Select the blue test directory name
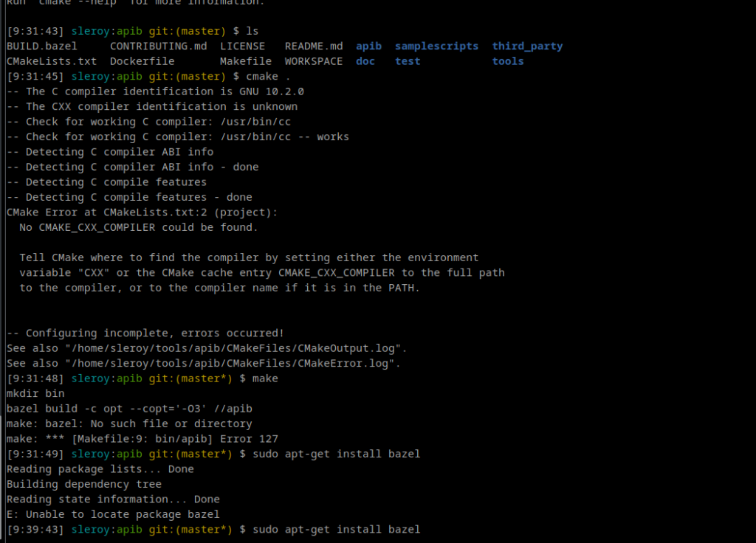This screenshot has height=543, width=756. tap(408, 61)
